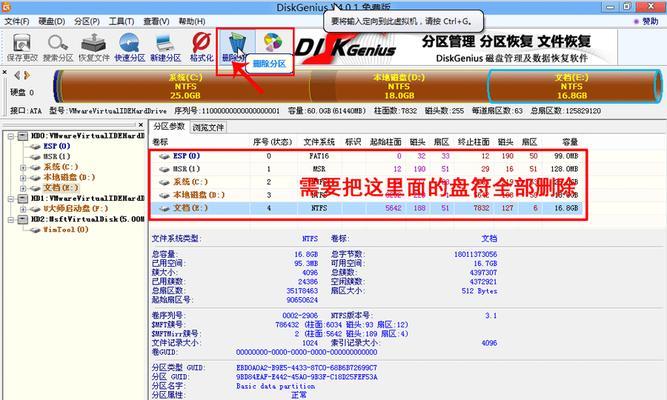This screenshot has width=667, height=400.
Task: Click the 99.0MB capacity cell
Action: click(566, 156)
